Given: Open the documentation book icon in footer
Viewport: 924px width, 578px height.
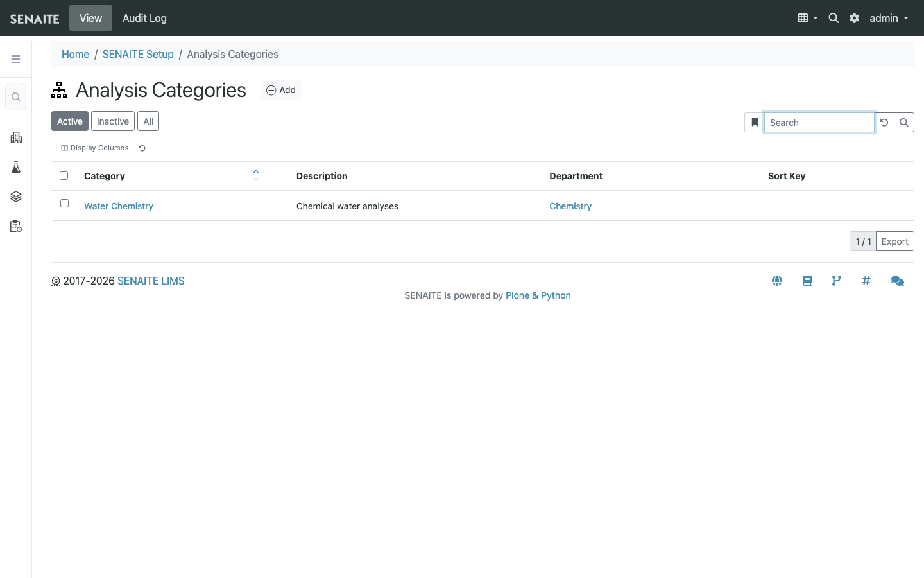Looking at the screenshot, I should pos(807,281).
